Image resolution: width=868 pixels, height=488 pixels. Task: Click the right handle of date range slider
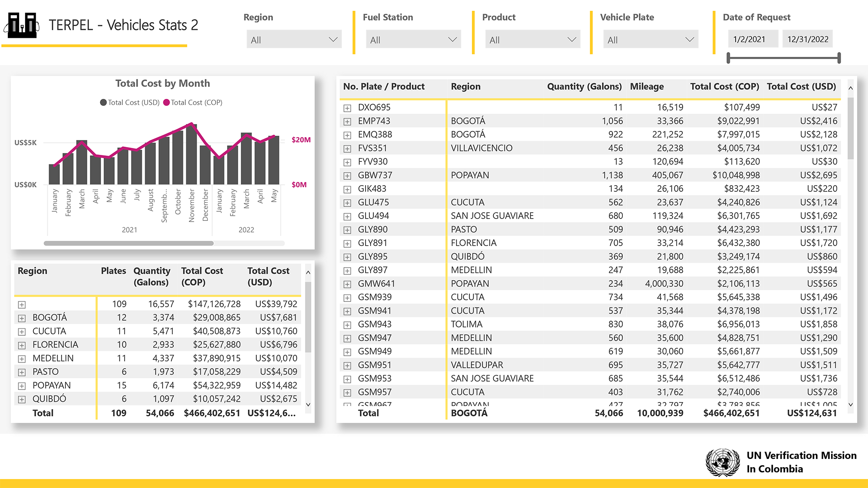839,58
